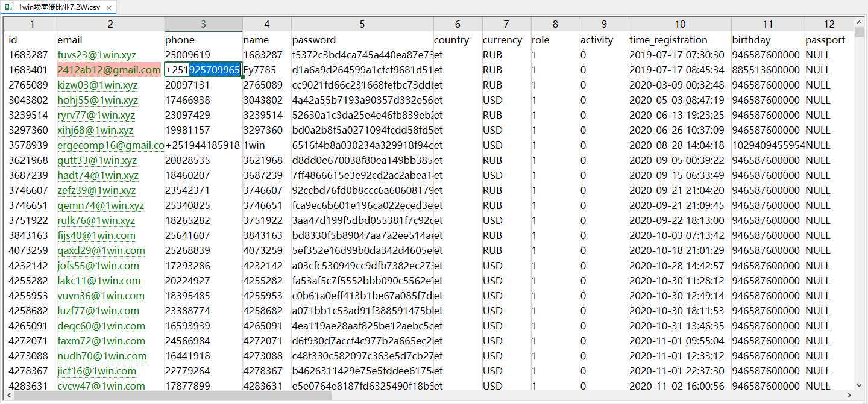Click the 'name' header cell
The width and height of the screenshot is (868, 404).
267,40
